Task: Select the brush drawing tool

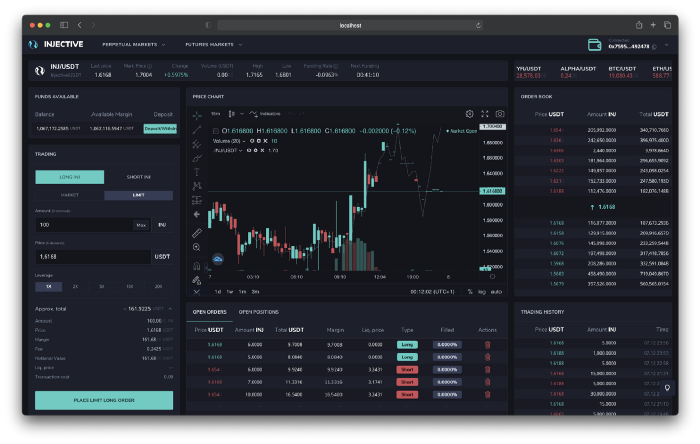Action: click(196, 158)
